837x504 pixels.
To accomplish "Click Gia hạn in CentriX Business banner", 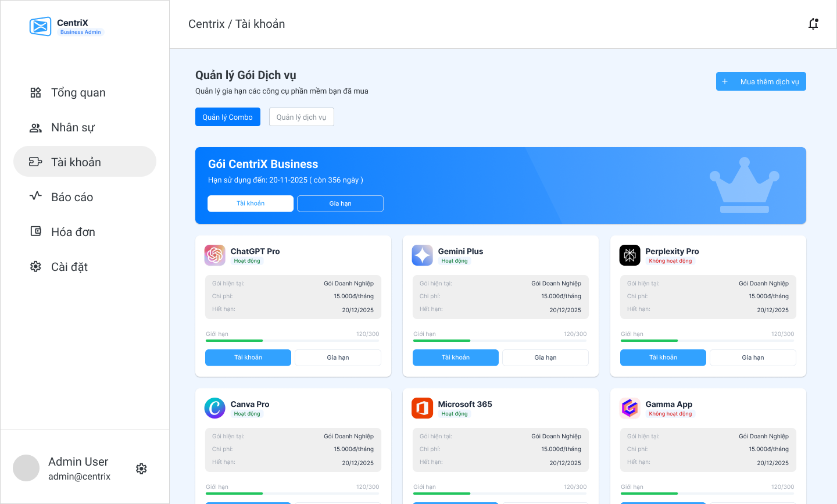I will (340, 203).
